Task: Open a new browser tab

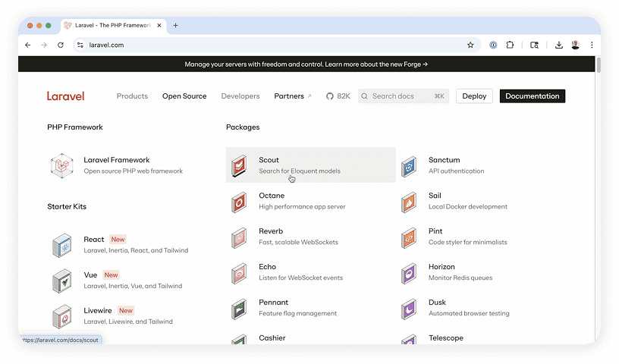Action: click(x=176, y=25)
